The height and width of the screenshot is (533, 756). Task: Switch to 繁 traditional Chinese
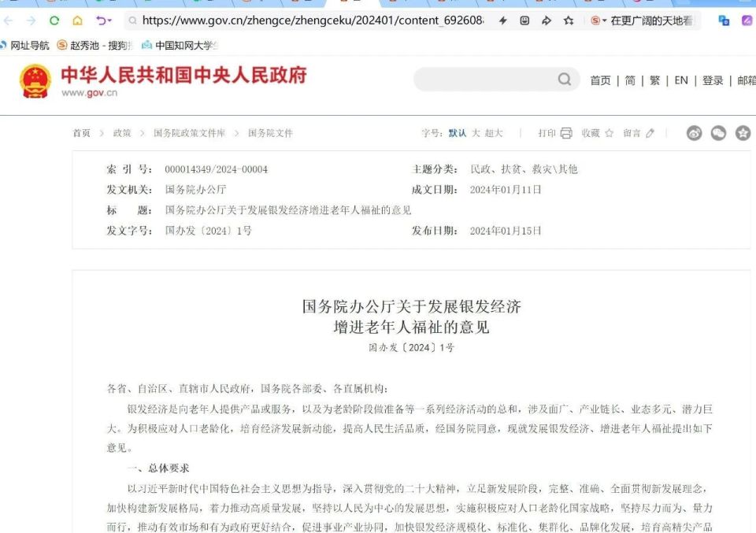click(654, 80)
